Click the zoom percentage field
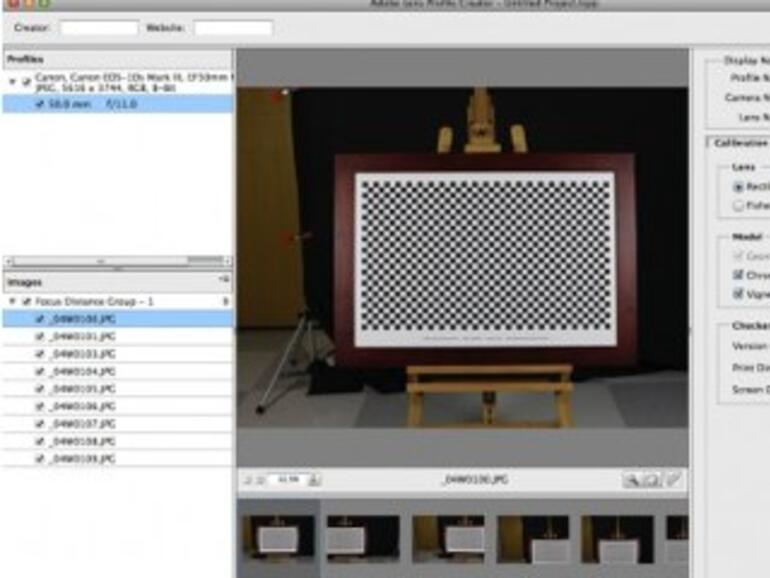The width and height of the screenshot is (770, 578). point(289,479)
